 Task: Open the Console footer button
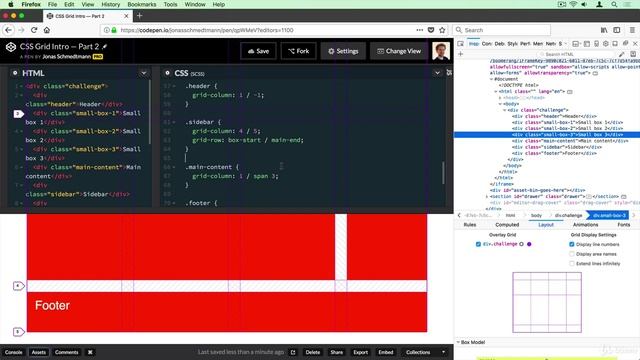[x=13, y=352]
